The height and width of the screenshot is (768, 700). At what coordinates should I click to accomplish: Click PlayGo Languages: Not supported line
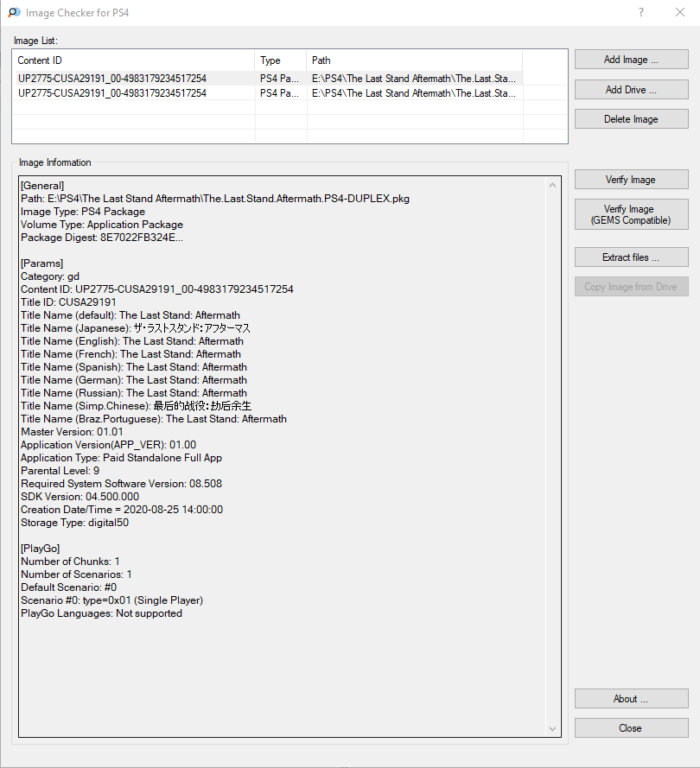[101, 613]
